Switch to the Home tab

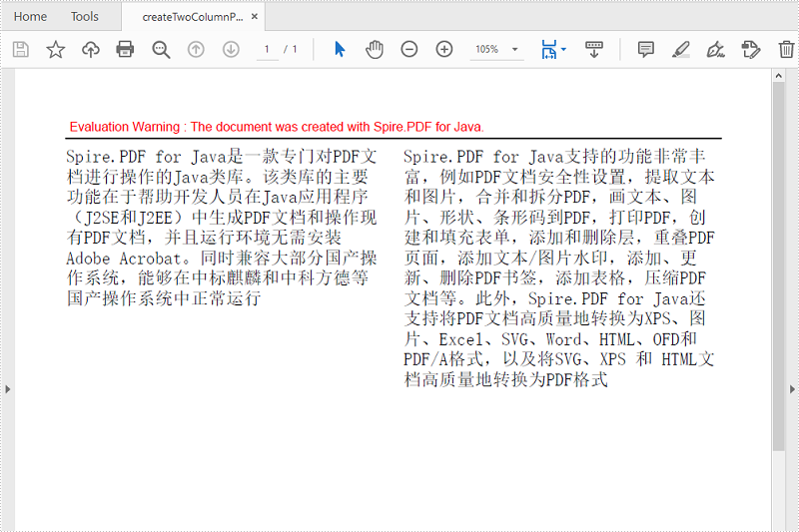30,17
